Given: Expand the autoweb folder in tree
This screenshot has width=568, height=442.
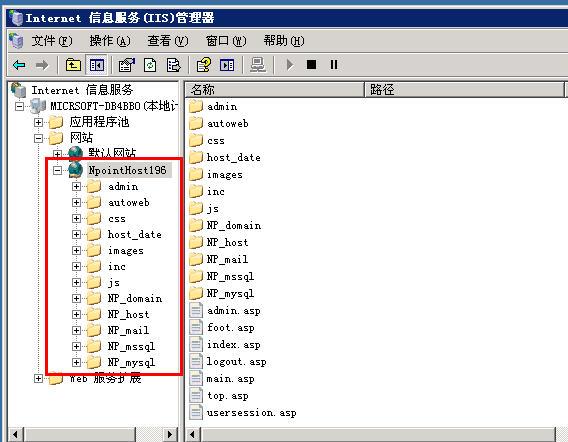Looking at the screenshot, I should coord(76,202).
